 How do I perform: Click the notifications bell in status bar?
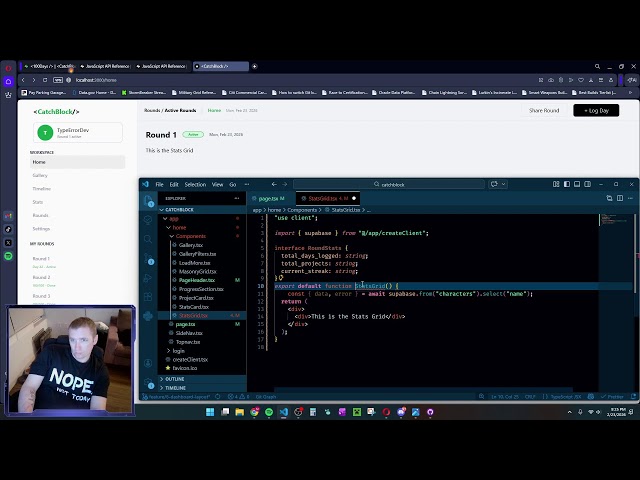click(633, 396)
